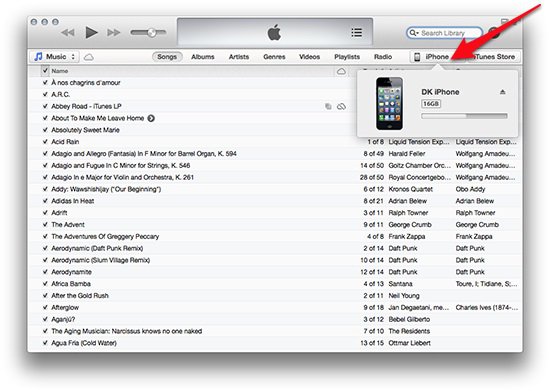
Task: Select the Aerodynamite song
Action: click(72, 272)
